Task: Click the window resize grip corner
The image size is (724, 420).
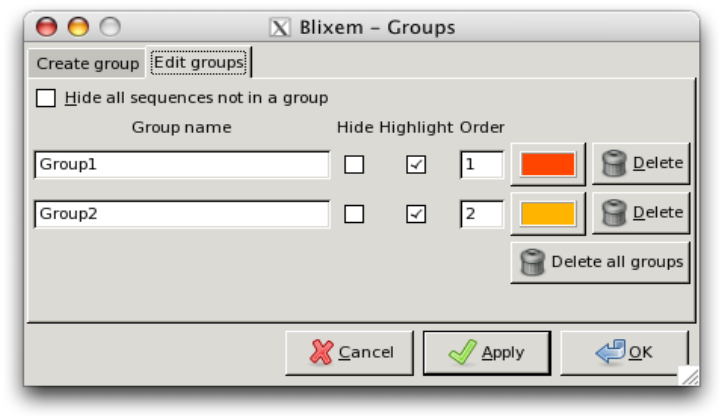Action: (689, 376)
